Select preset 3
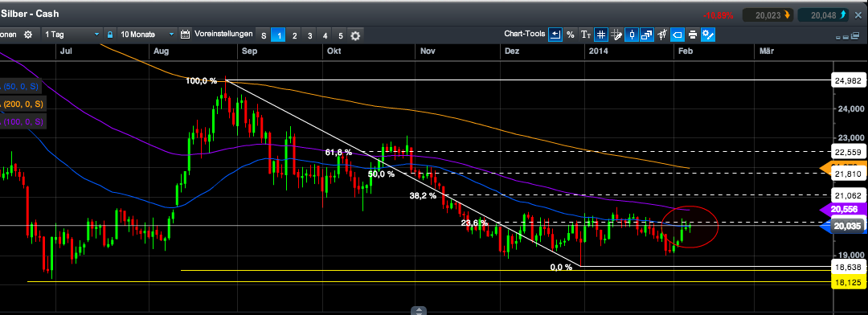The image size is (868, 315). pos(310,36)
